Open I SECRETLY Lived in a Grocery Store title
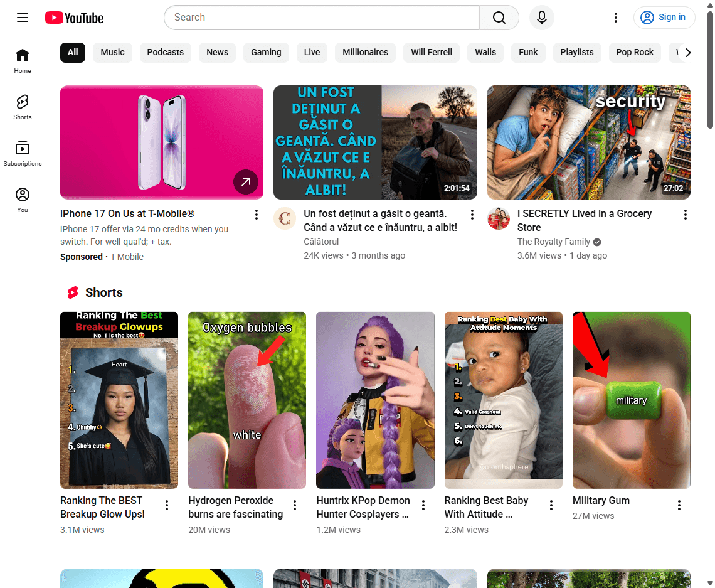Screen dimensions: 715x588 click(x=585, y=221)
